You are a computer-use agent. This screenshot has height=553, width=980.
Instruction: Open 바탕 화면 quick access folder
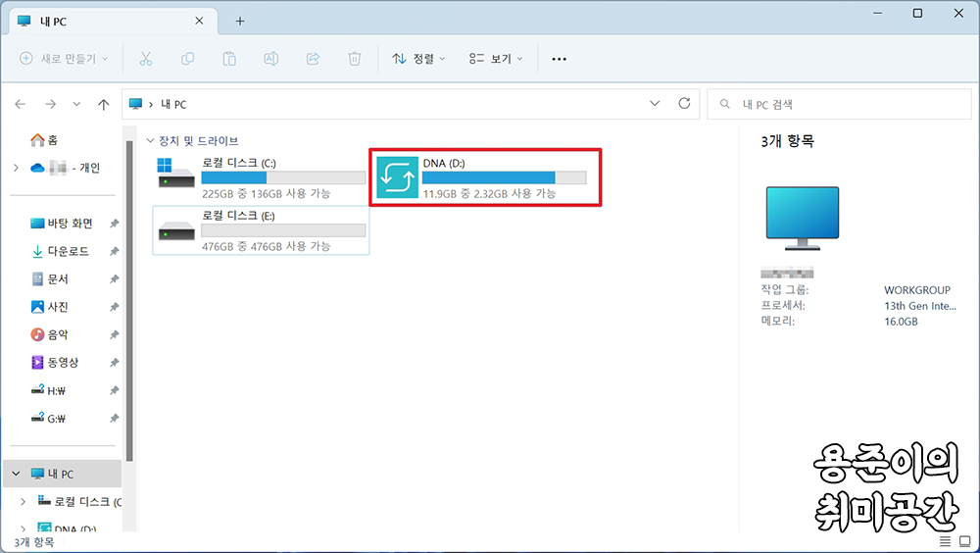coord(63,224)
